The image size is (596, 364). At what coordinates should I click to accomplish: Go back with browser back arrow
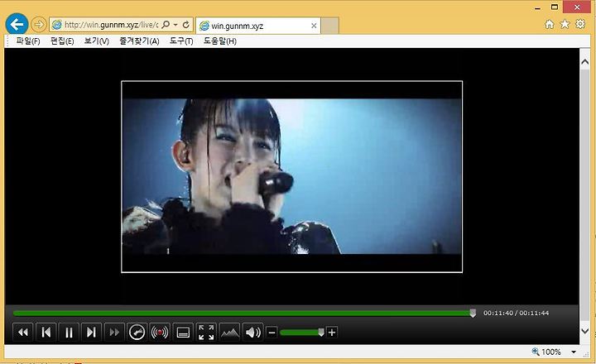17,24
